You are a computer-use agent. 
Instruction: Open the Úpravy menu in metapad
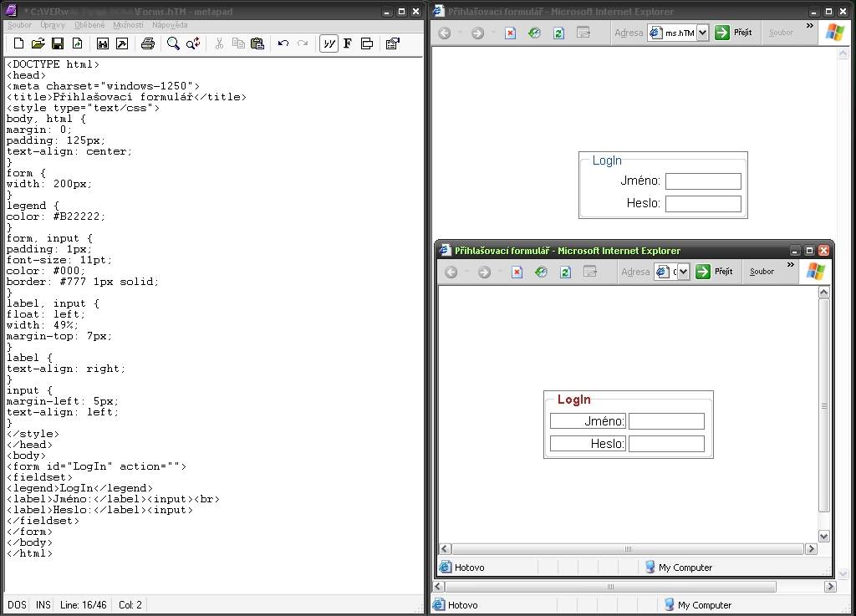53,25
